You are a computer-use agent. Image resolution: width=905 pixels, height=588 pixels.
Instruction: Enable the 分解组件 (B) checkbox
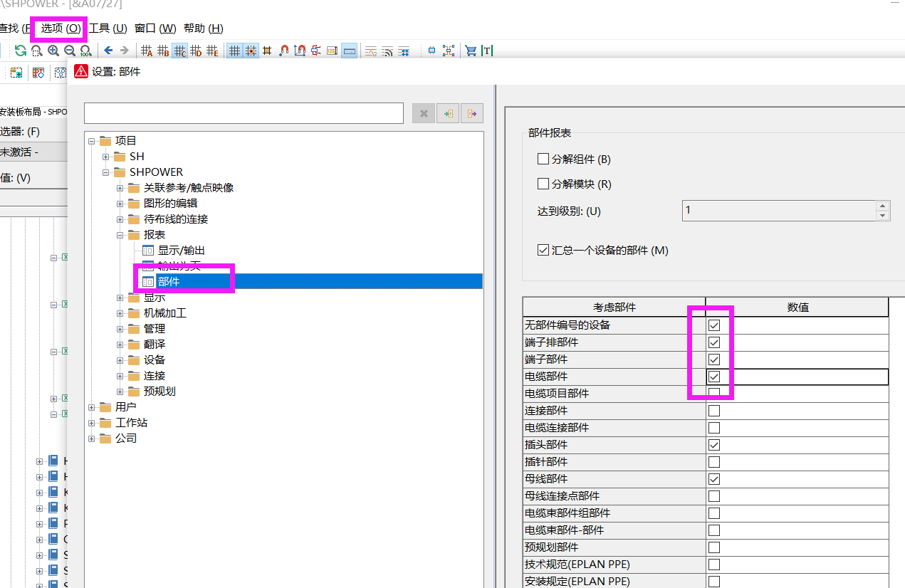pyautogui.click(x=543, y=158)
